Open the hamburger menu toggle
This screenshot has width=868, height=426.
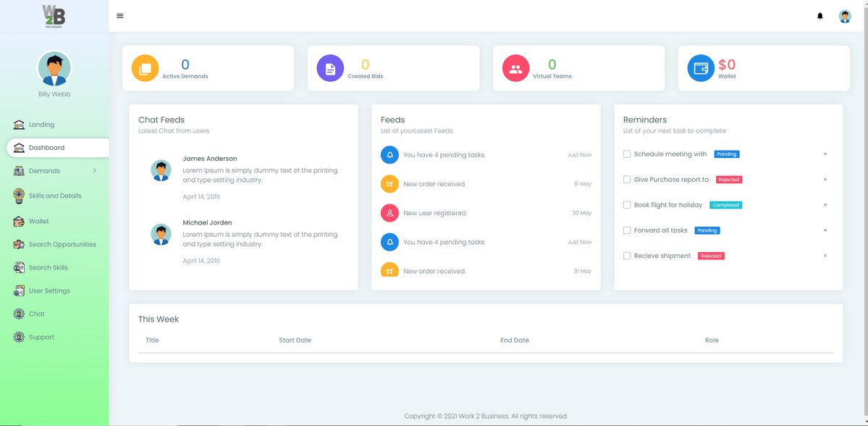(x=120, y=16)
